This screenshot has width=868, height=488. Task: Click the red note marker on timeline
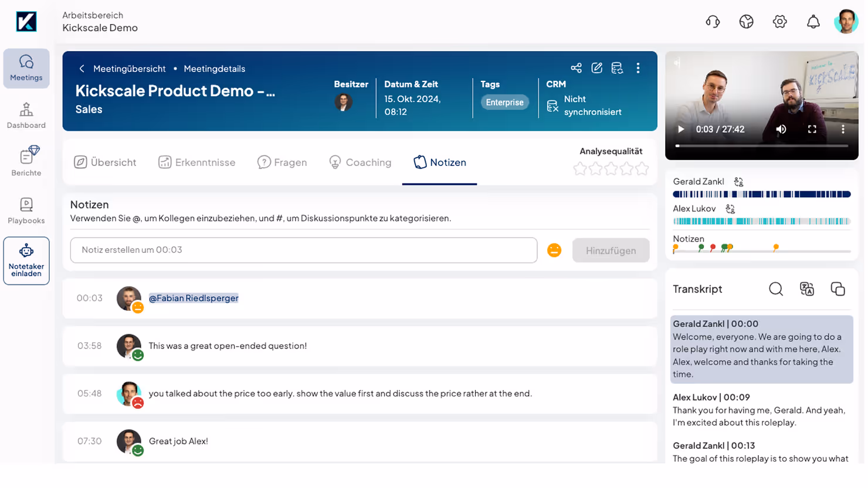pos(713,248)
